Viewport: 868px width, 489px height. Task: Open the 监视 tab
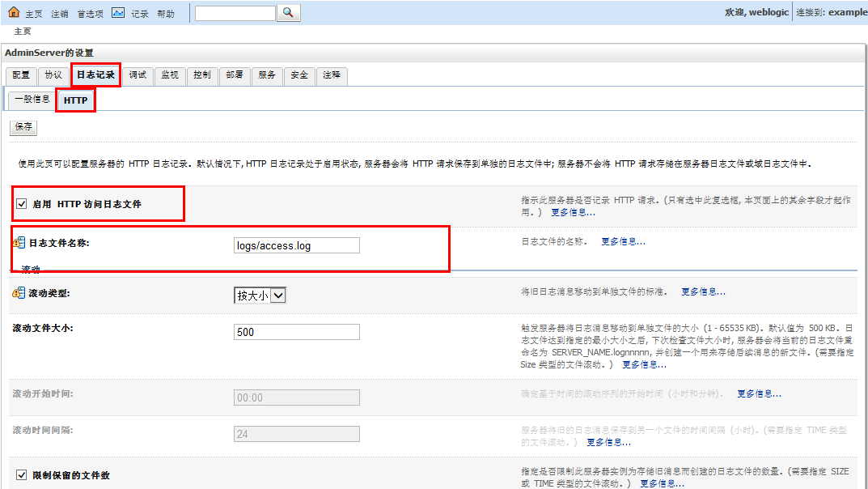[170, 75]
